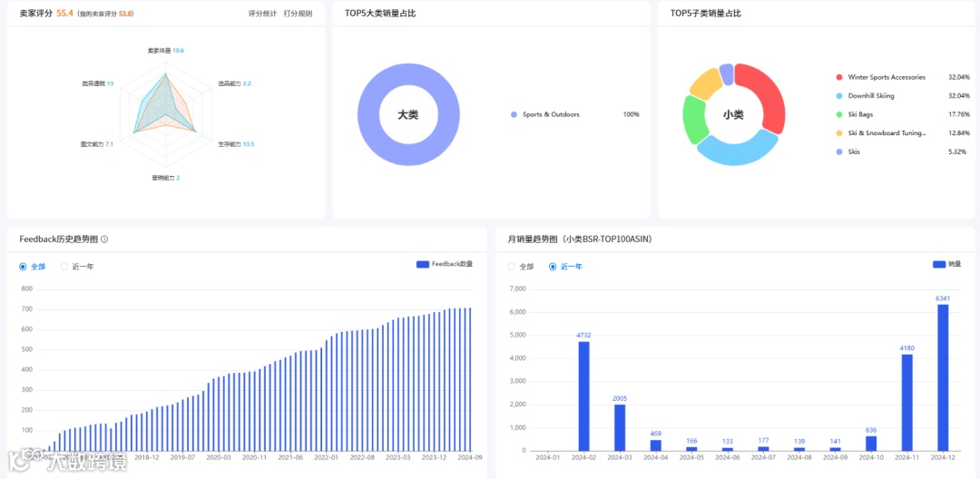Click the info icon beside Feedback历史趋势图
Image resolution: width=980 pixels, height=479 pixels.
(x=104, y=239)
